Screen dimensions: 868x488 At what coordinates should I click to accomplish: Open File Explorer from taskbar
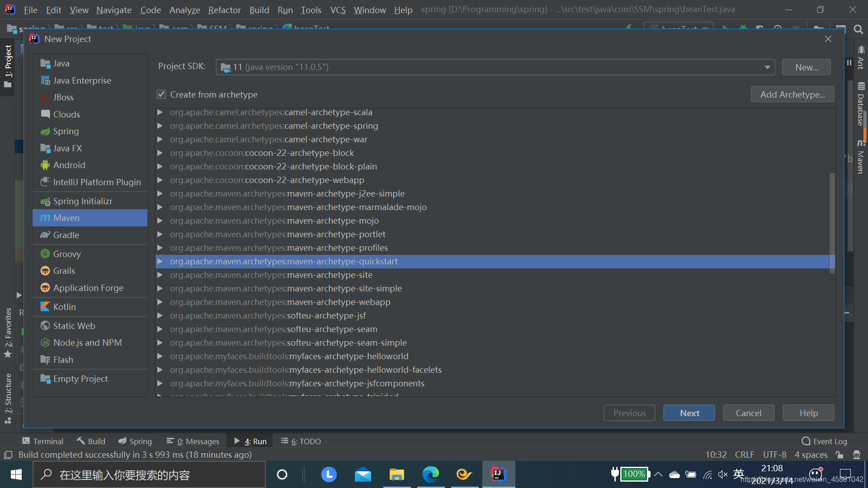tap(396, 474)
